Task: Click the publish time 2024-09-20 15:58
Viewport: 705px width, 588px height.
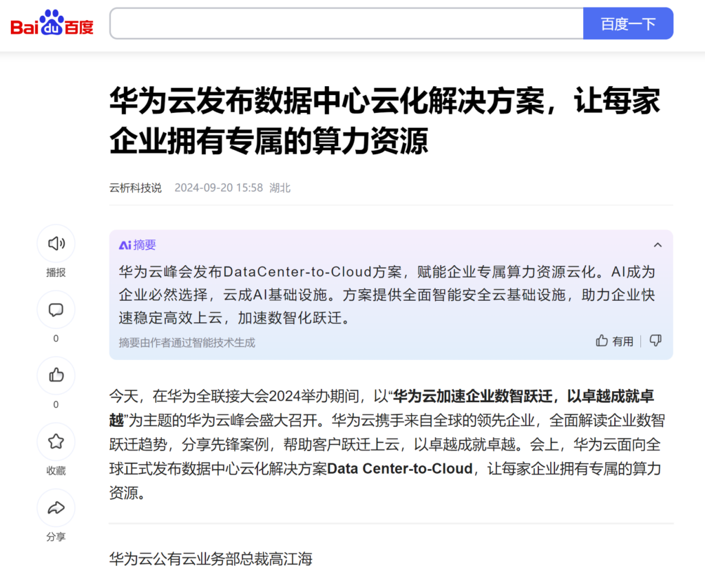Action: point(218,187)
